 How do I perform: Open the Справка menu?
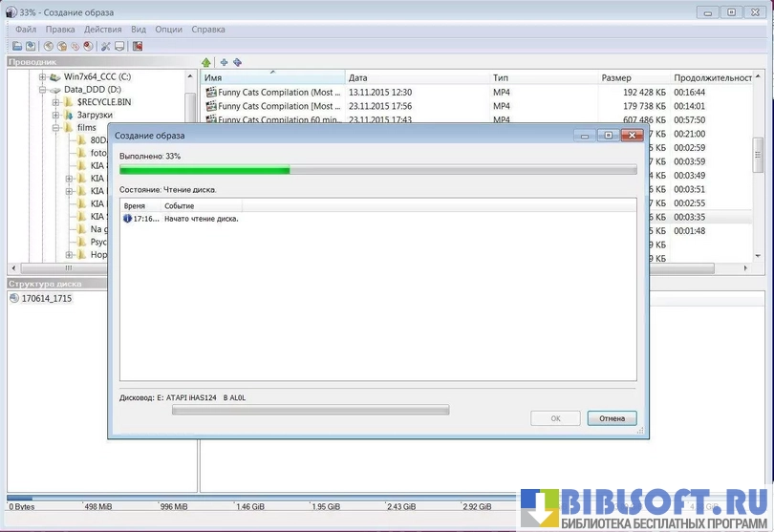[208, 30]
